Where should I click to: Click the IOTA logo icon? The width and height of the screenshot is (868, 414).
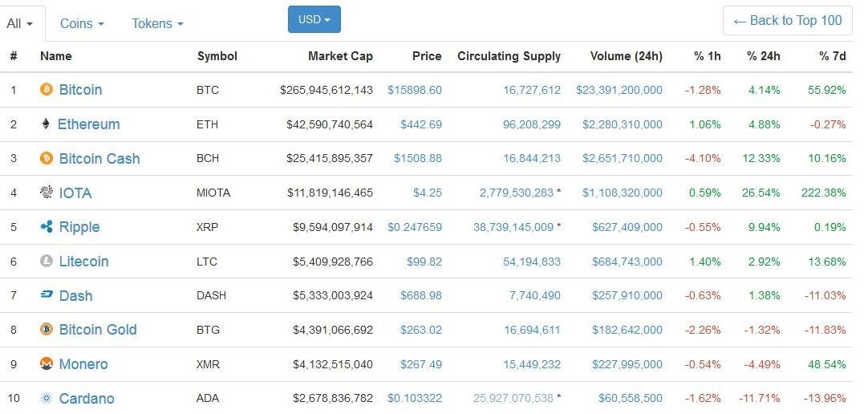click(x=47, y=192)
